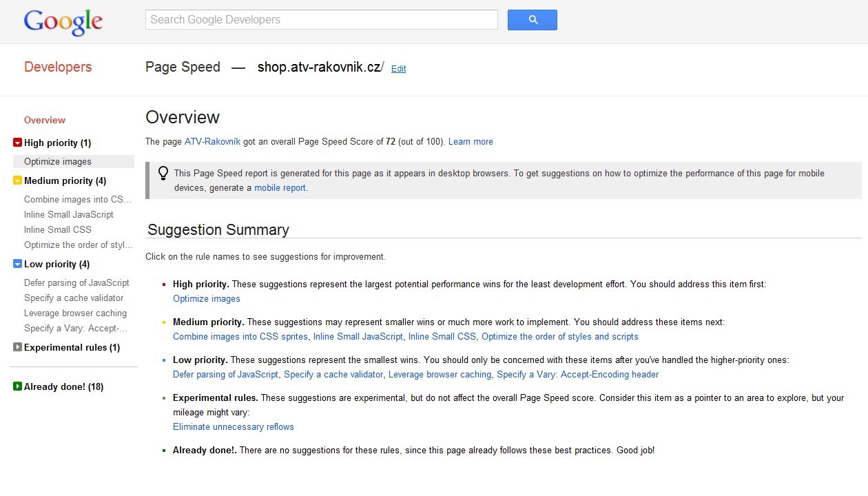Expand the Experimental rules section arrow
The width and height of the screenshot is (868, 496).
(17, 347)
